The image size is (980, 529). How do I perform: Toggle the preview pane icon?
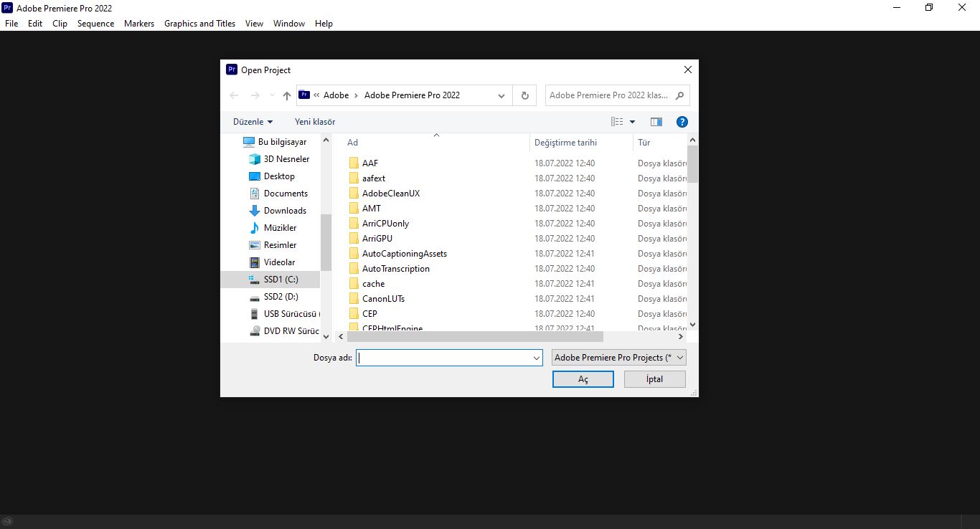click(x=656, y=122)
